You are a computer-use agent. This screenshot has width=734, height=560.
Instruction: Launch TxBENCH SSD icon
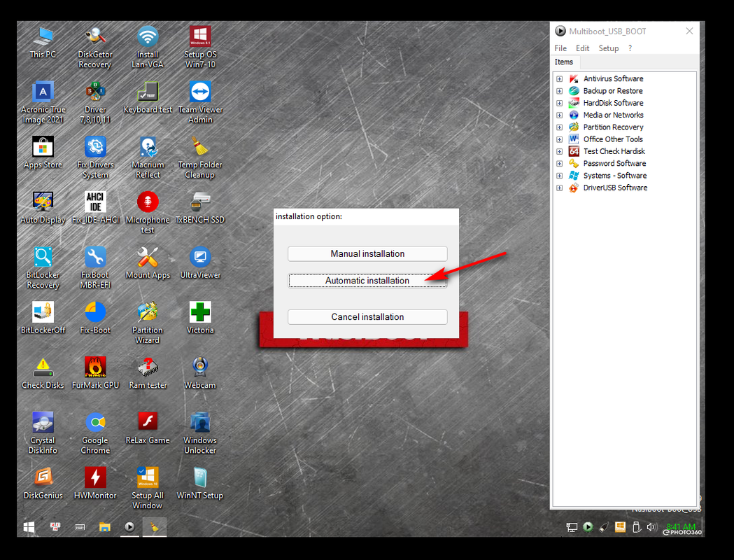(x=200, y=208)
